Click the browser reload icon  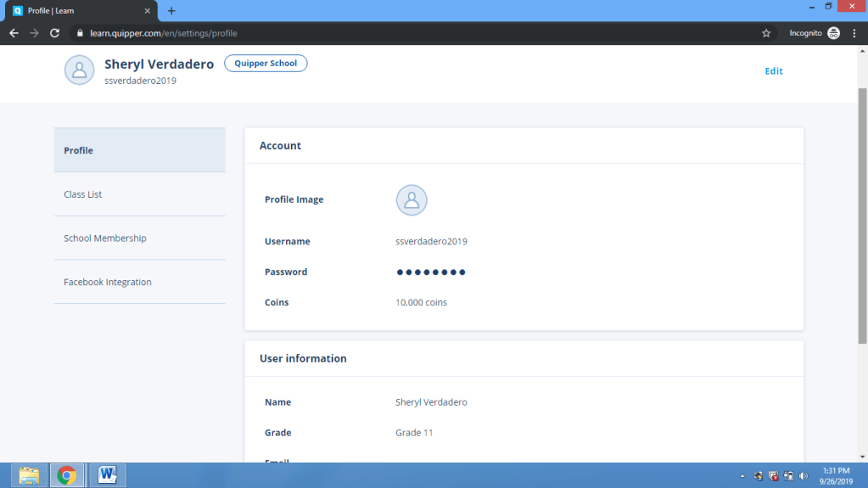click(55, 33)
